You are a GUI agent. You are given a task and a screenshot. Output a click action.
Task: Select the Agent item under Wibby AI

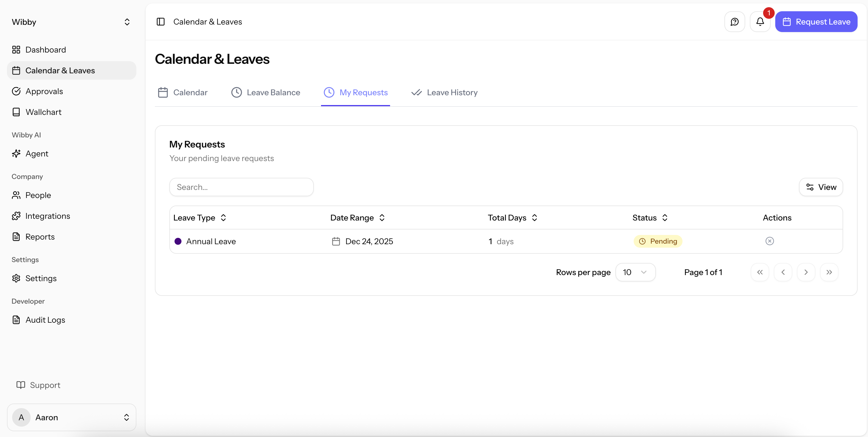37,154
